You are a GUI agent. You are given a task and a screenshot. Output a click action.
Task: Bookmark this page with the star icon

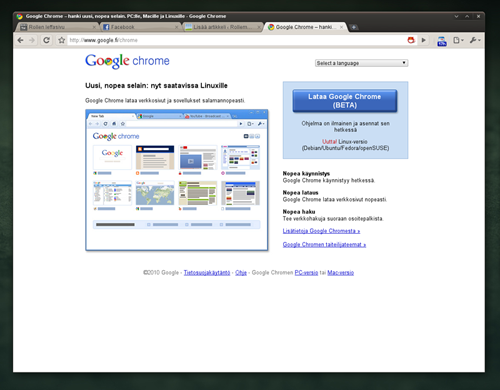[62, 40]
